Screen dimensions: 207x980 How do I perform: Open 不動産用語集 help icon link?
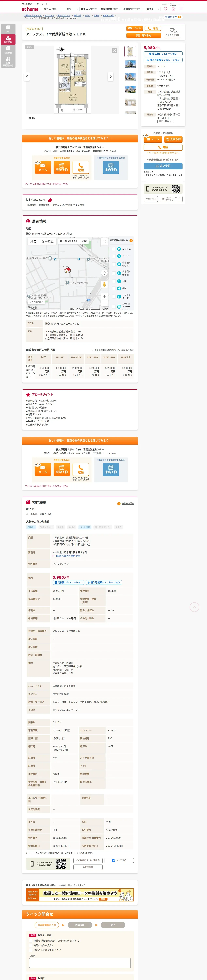(x=119, y=503)
